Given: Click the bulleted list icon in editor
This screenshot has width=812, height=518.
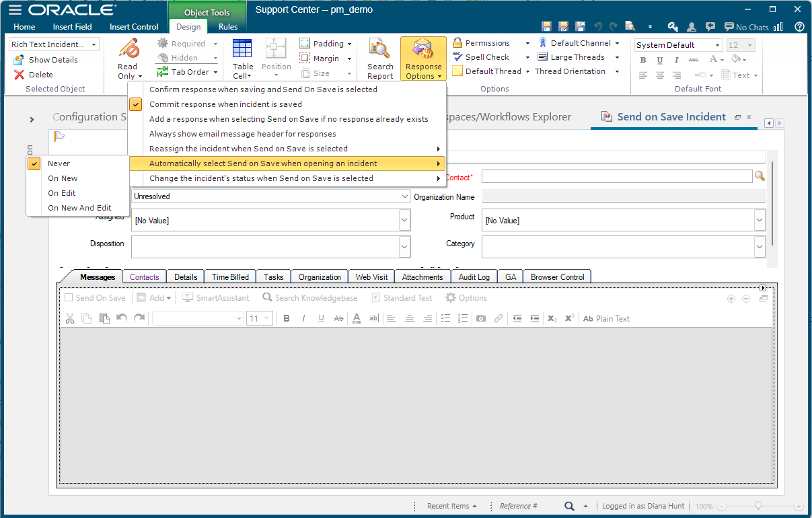Looking at the screenshot, I should click(445, 318).
